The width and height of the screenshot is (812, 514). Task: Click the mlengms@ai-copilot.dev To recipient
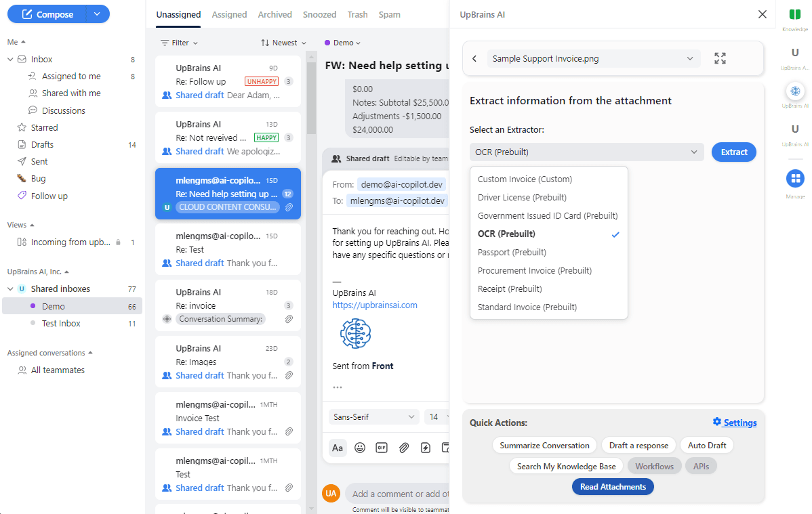pos(397,201)
